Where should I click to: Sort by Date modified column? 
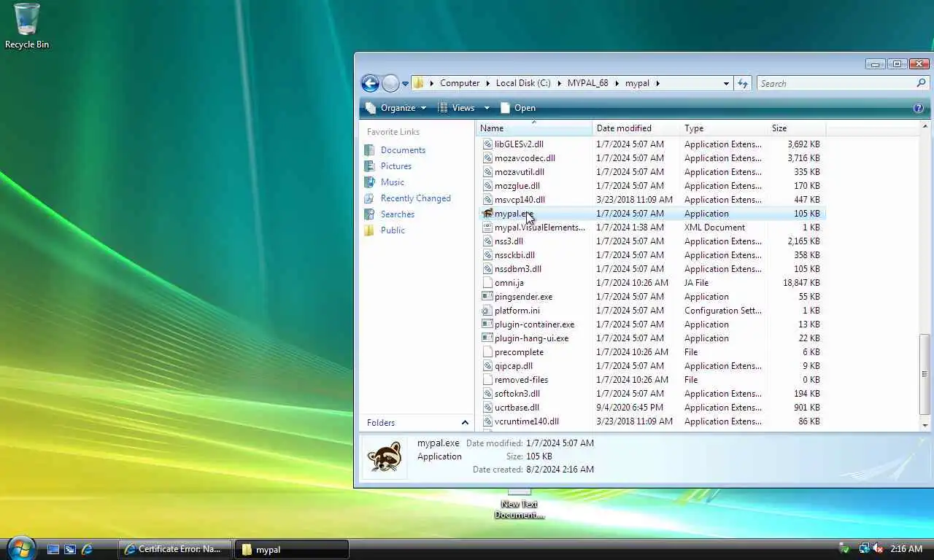[x=636, y=128]
